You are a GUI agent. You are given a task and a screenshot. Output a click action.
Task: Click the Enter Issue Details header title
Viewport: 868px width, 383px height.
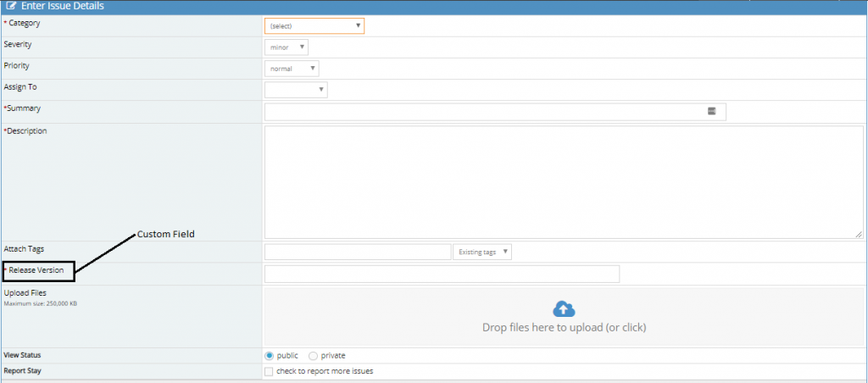click(62, 6)
